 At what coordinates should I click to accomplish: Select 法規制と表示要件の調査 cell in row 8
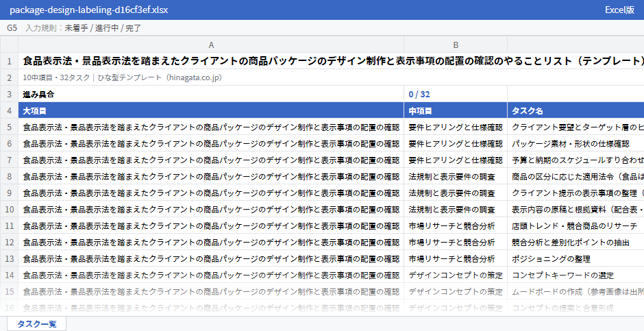click(456, 176)
